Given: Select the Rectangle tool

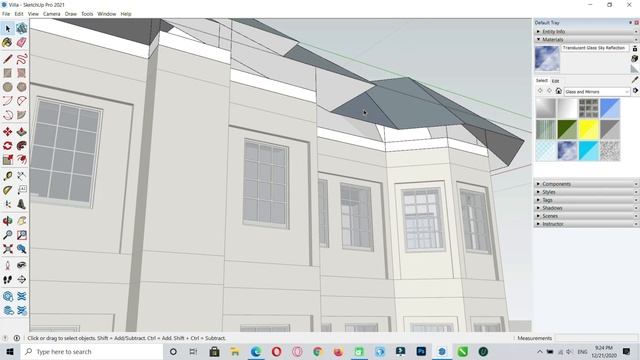Looking at the screenshot, I should [8, 73].
